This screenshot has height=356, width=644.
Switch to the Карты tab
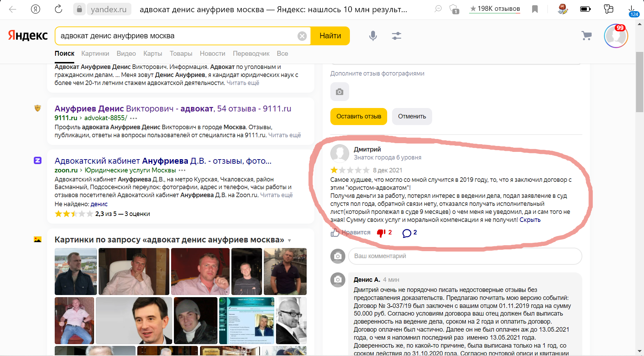[153, 54]
